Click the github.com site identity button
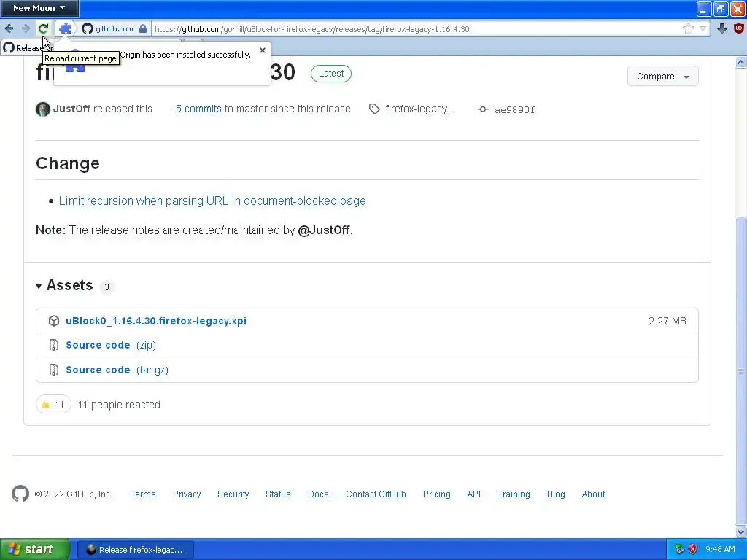Image resolution: width=747 pixels, height=560 pixels. [108, 28]
